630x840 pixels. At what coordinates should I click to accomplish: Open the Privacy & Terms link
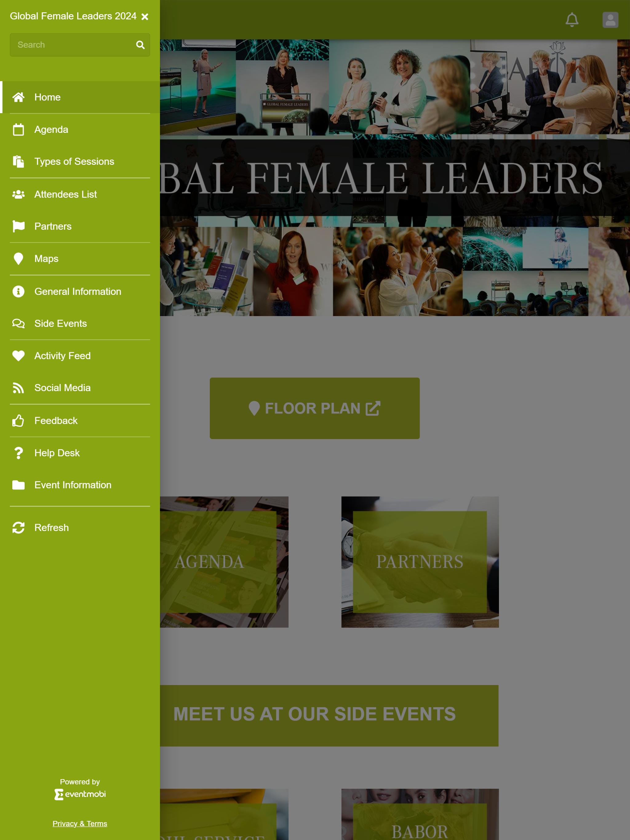pos(80,824)
